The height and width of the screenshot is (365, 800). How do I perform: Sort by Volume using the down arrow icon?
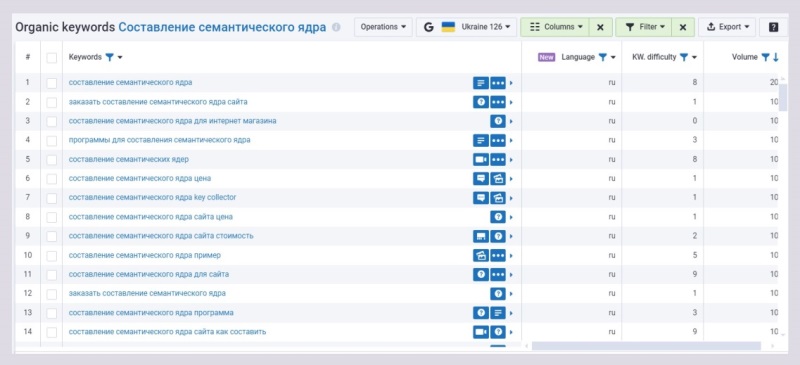click(x=776, y=57)
